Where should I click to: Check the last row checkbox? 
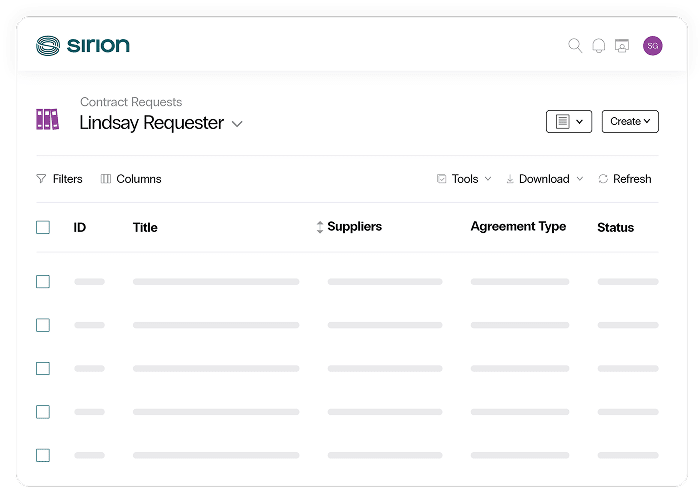[43, 455]
